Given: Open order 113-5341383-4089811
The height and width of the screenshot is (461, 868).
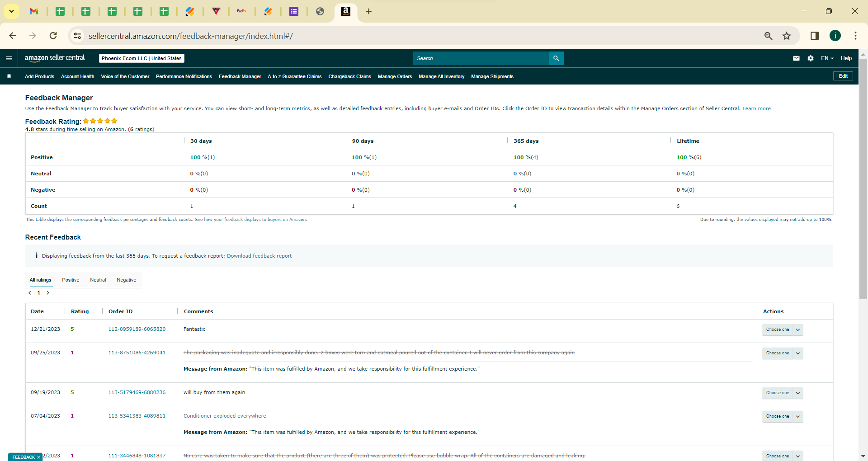Looking at the screenshot, I should pos(137,416).
